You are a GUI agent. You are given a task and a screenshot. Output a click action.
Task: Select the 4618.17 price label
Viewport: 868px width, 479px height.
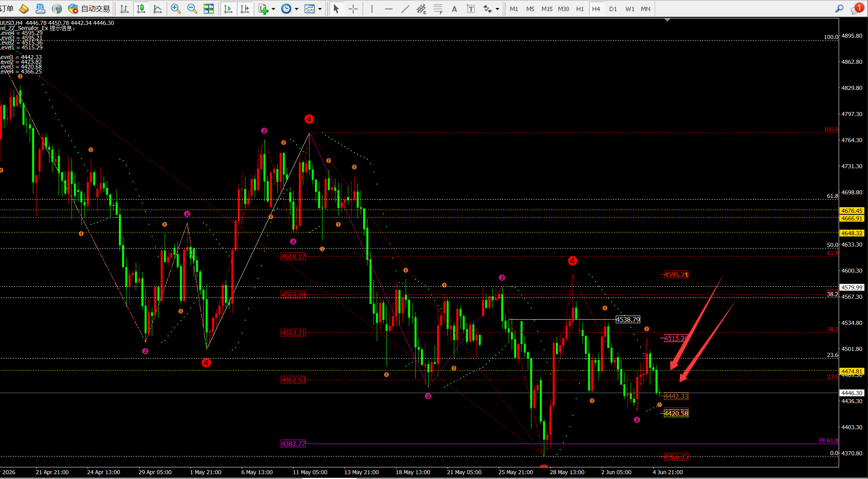pos(293,257)
